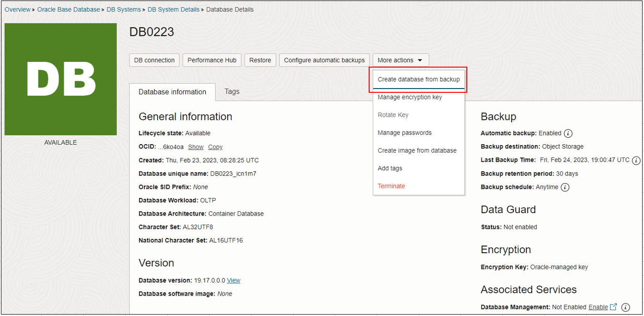Click the Container Database architecture value
644x316 pixels.
coord(236,214)
